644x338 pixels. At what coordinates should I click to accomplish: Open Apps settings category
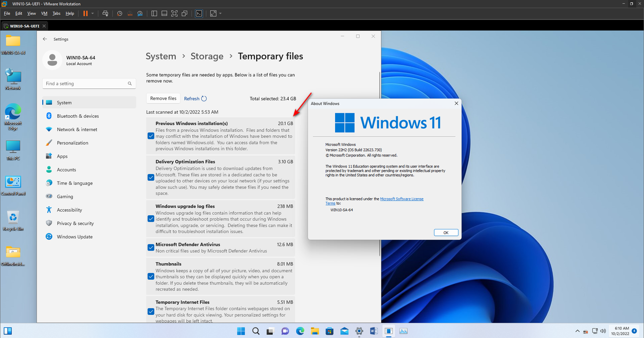pos(89,156)
